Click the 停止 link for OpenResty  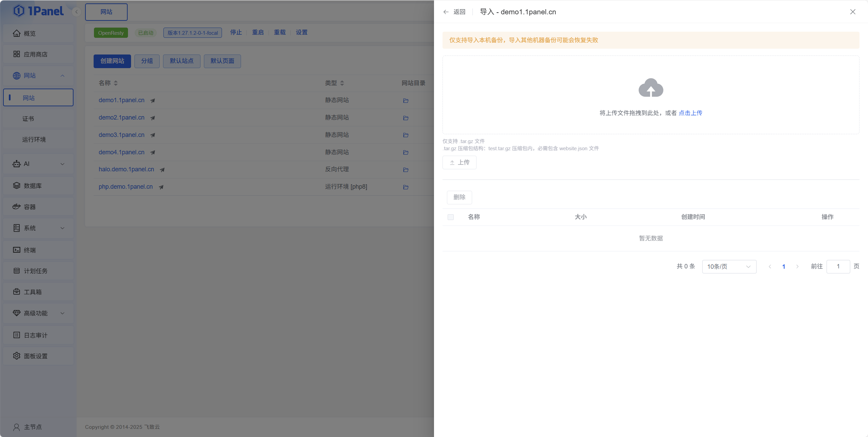tap(236, 32)
